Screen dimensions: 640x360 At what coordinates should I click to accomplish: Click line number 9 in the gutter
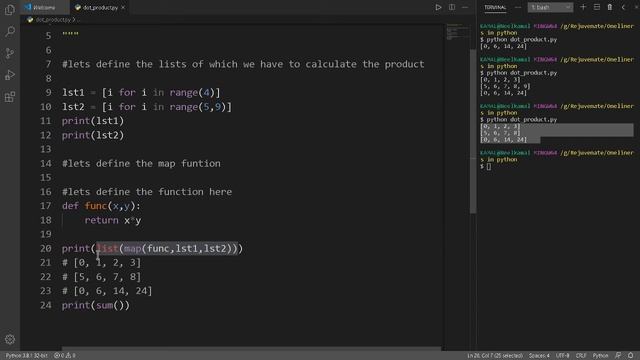click(x=48, y=93)
